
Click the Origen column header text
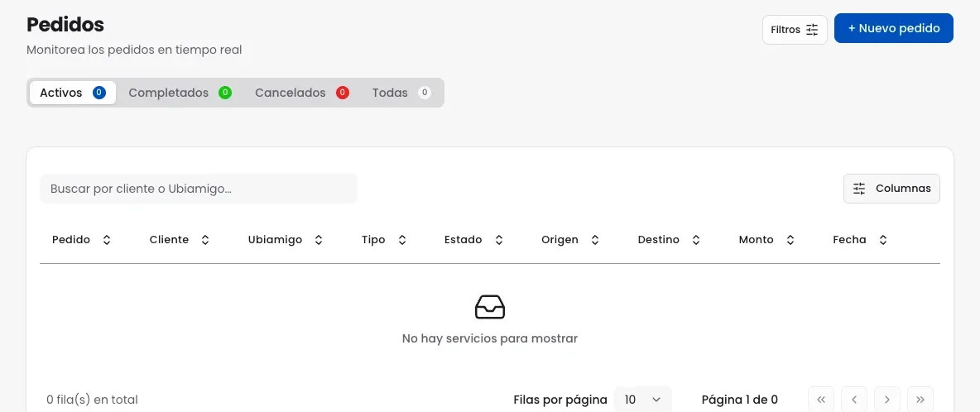coord(560,240)
